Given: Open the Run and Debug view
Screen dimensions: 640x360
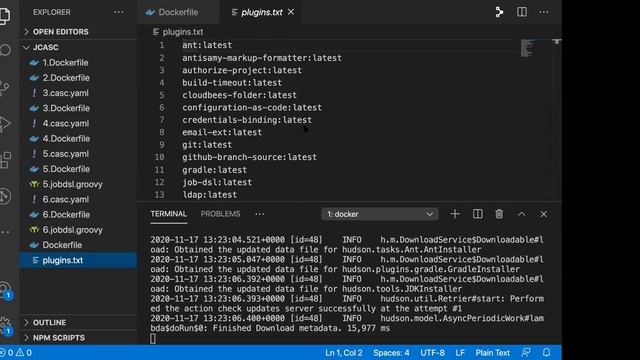Looking at the screenshot, I should point(4,124).
